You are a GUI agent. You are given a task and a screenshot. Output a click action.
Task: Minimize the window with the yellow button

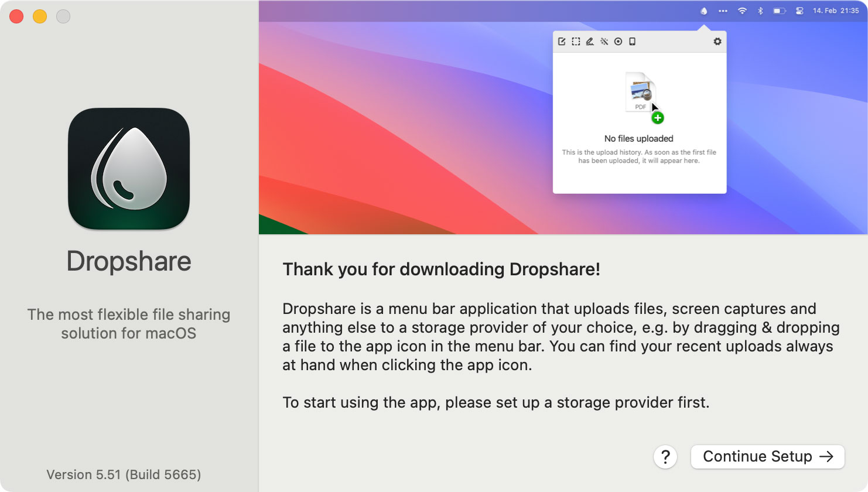coord(40,16)
